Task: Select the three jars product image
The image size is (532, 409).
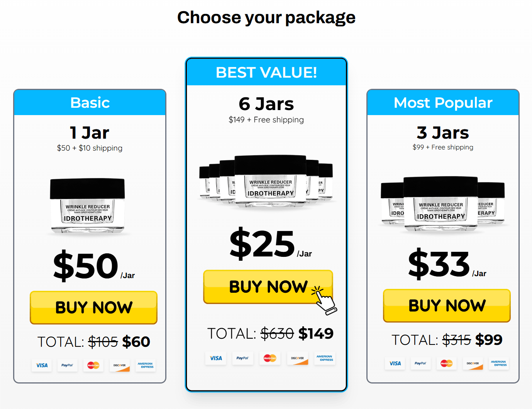Action: pyautogui.click(x=442, y=204)
